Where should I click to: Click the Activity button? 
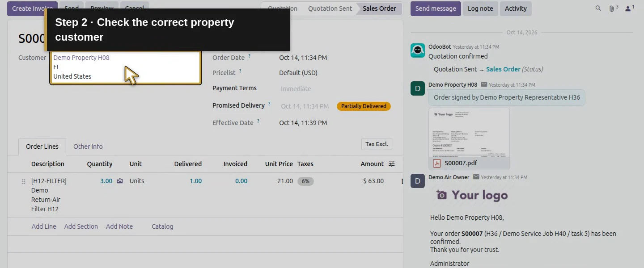coord(516,8)
